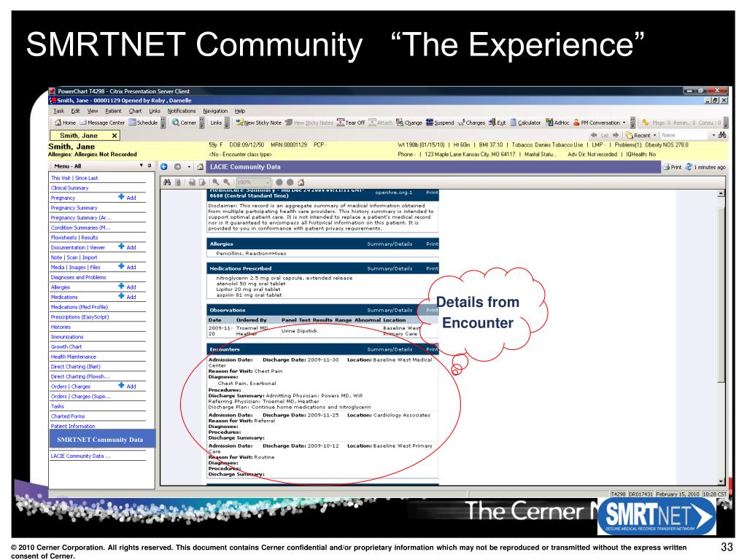Click the plus Add icon for Pregnancy
This screenshot has height=560, width=747.
point(122,197)
